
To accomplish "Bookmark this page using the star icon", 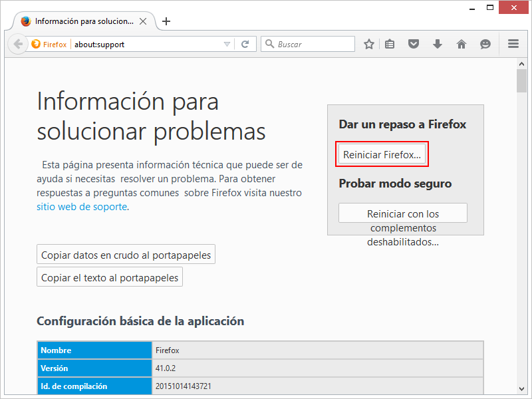I will click(x=368, y=44).
